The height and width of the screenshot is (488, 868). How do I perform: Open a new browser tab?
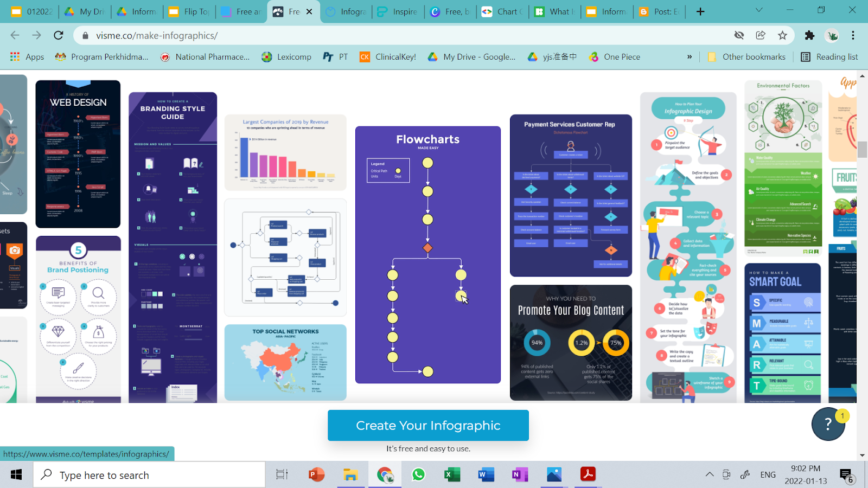coord(700,11)
